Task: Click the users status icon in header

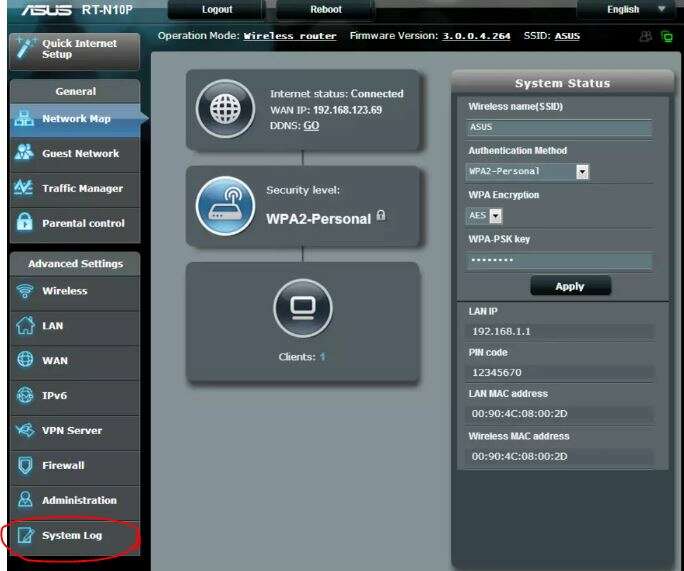Action: click(646, 37)
